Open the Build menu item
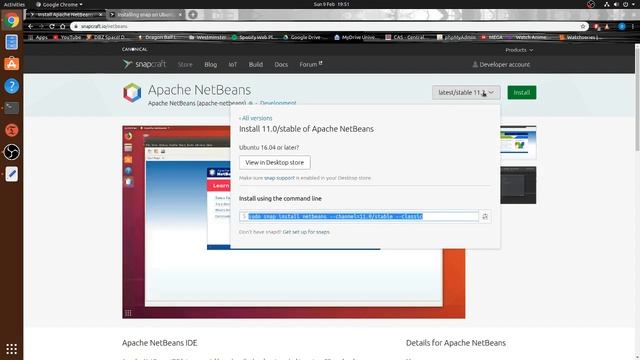This screenshot has height=360, width=640. point(256,64)
